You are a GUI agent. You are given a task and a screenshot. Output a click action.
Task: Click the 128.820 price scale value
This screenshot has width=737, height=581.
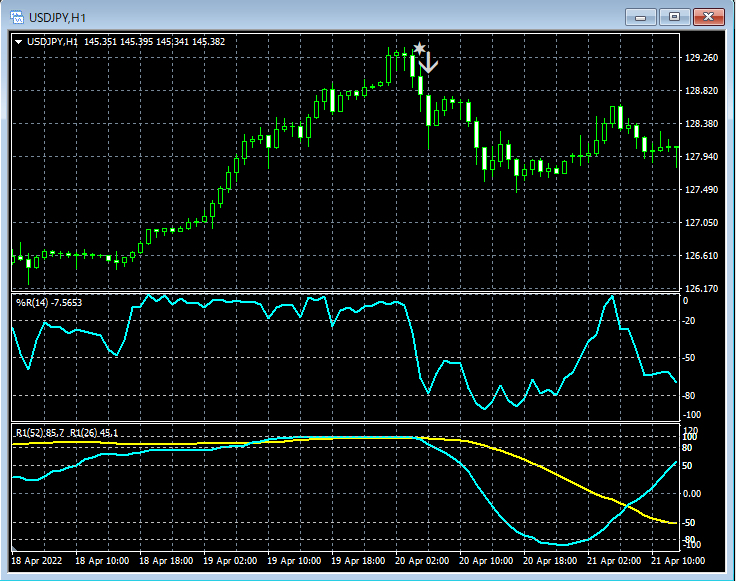[701, 91]
